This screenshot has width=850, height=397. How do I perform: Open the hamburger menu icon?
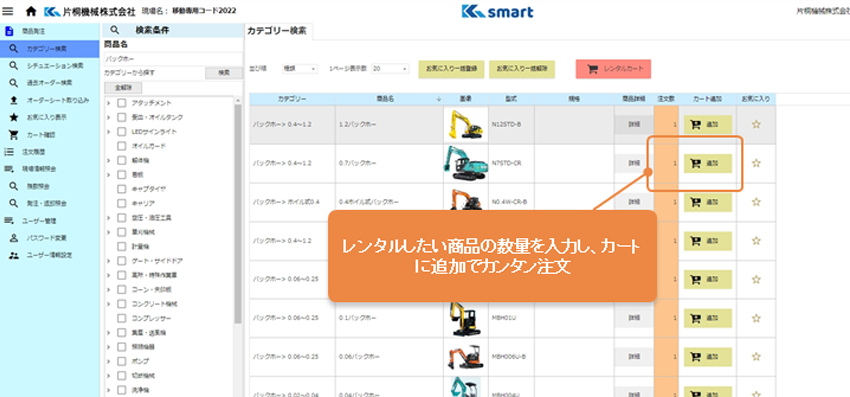click(8, 11)
